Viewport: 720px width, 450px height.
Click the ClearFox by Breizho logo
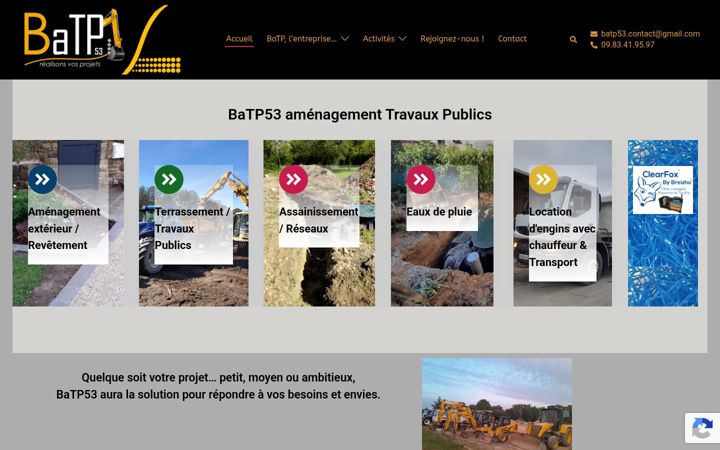tap(663, 190)
